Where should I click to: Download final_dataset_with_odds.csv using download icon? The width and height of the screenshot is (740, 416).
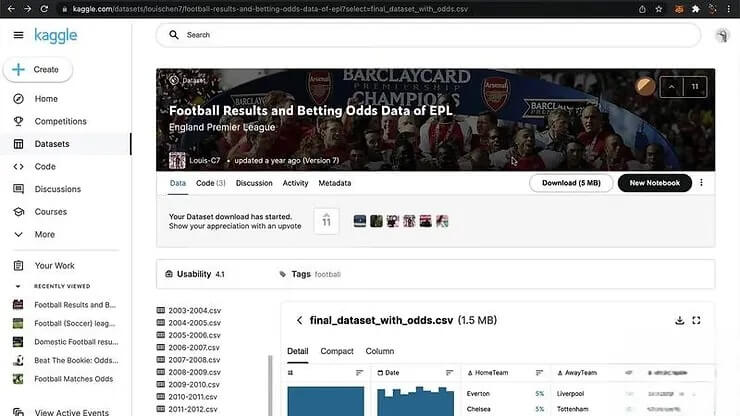tap(680, 321)
